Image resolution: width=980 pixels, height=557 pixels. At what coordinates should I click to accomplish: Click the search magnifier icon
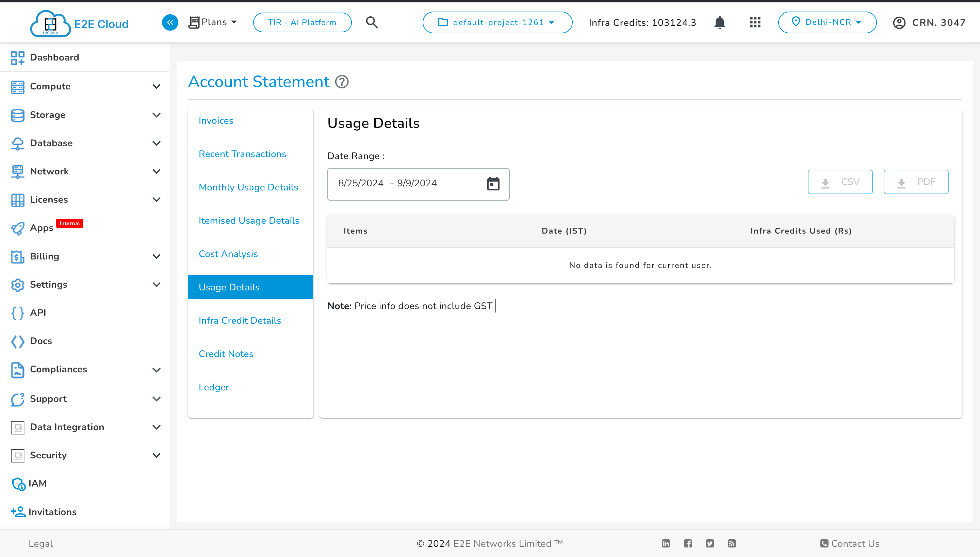pyautogui.click(x=372, y=22)
